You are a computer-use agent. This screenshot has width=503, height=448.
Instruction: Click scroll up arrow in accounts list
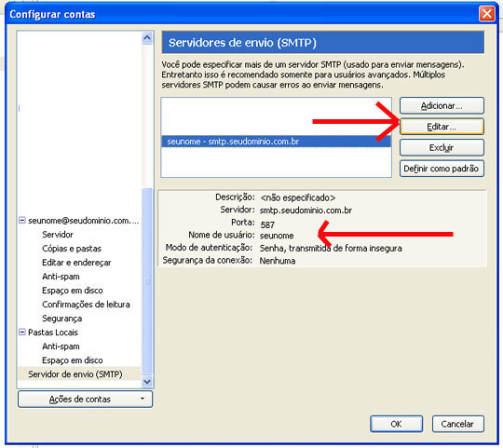147,38
